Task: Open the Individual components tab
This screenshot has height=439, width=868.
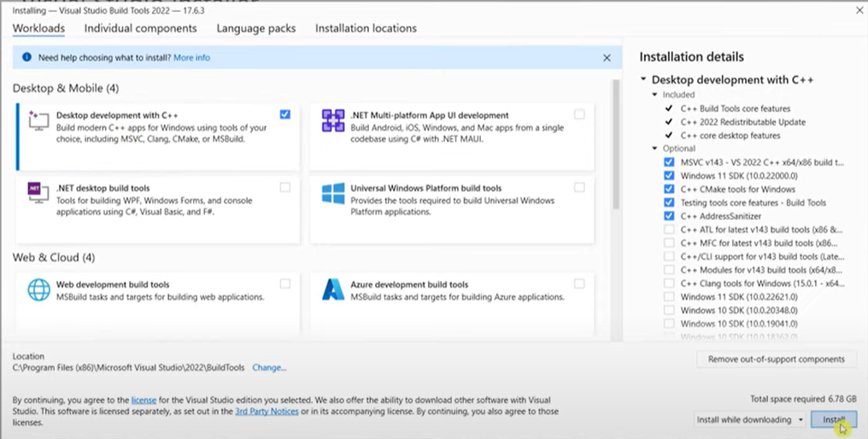Action: click(x=140, y=28)
